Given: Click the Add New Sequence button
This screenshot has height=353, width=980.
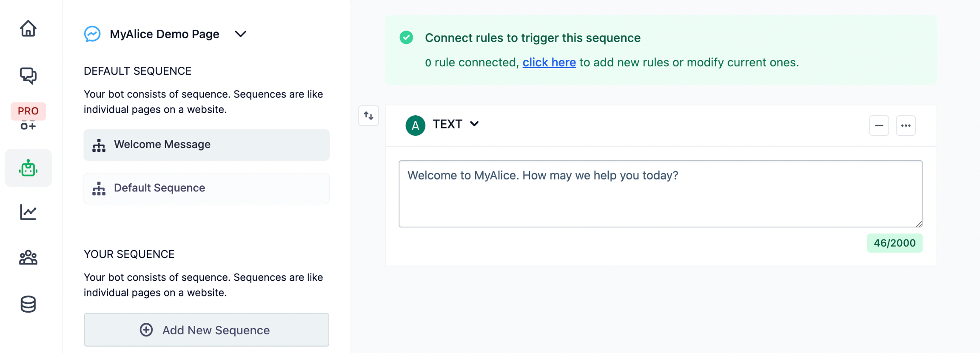Looking at the screenshot, I should tap(206, 330).
